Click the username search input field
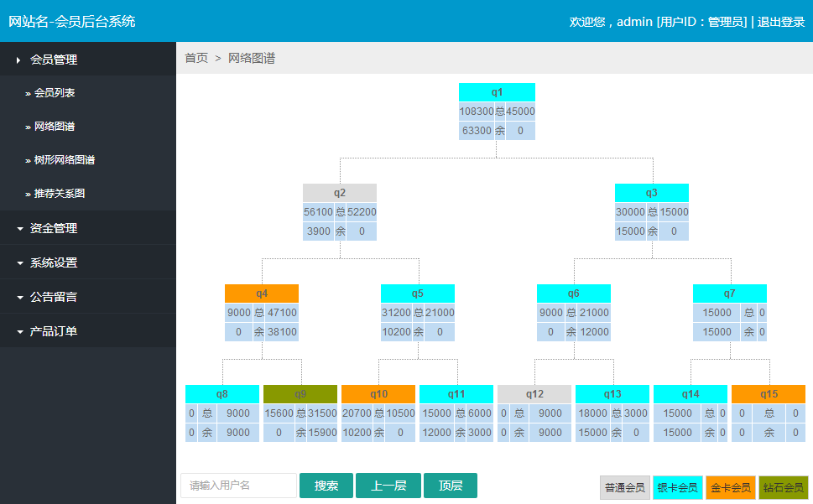Image resolution: width=813 pixels, height=504 pixels. coord(238,486)
